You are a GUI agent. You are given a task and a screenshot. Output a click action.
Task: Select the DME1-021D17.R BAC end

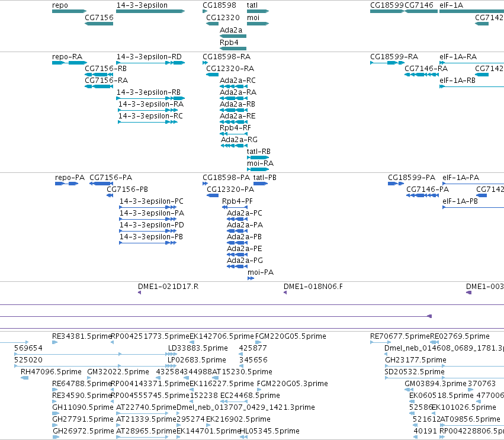(139, 293)
